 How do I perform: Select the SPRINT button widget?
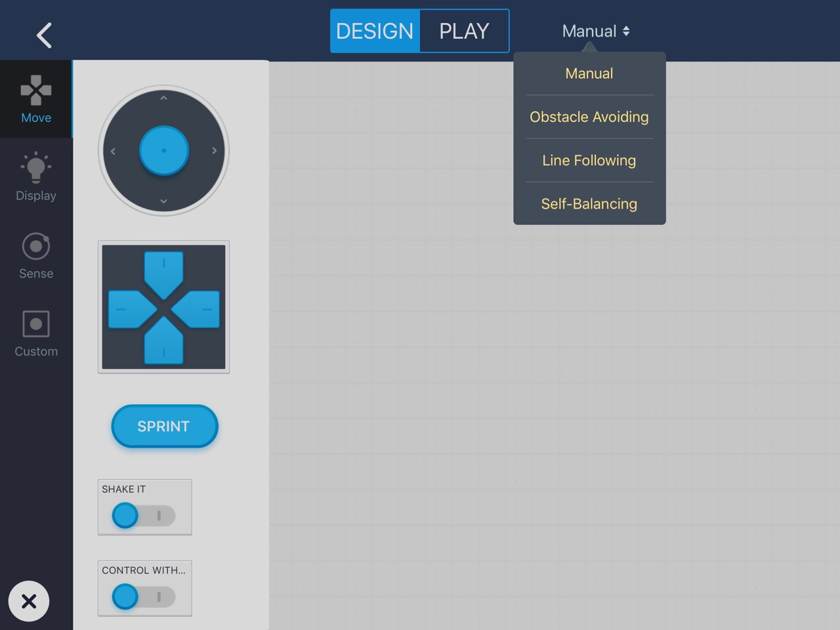(x=164, y=426)
